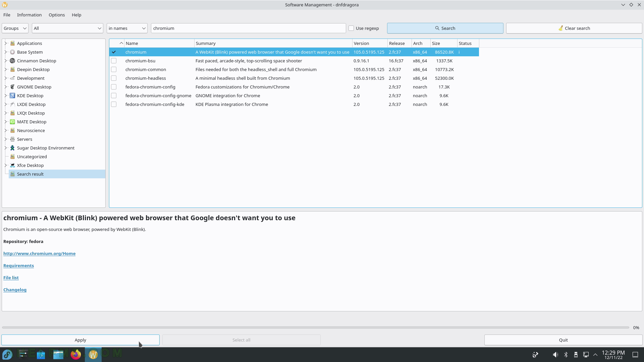Open the Changelog link
This screenshot has height=362, width=644.
[x=15, y=290]
